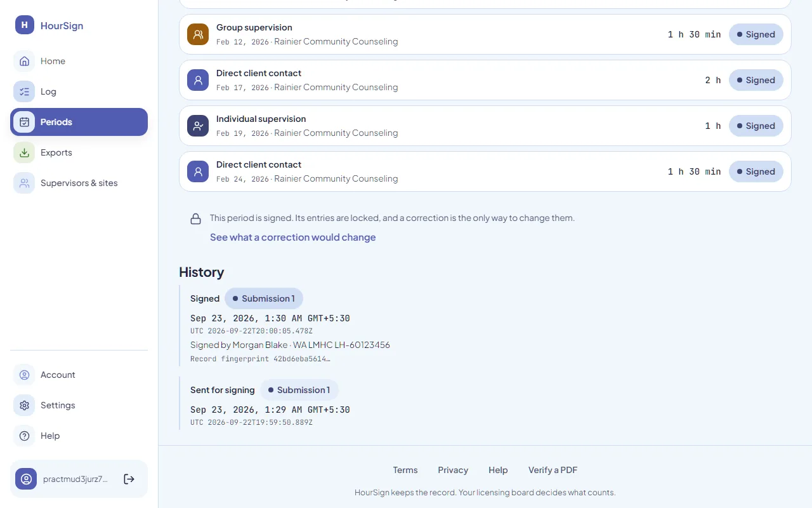Select the Periods menu item
The width and height of the screenshot is (812, 508).
pos(79,122)
